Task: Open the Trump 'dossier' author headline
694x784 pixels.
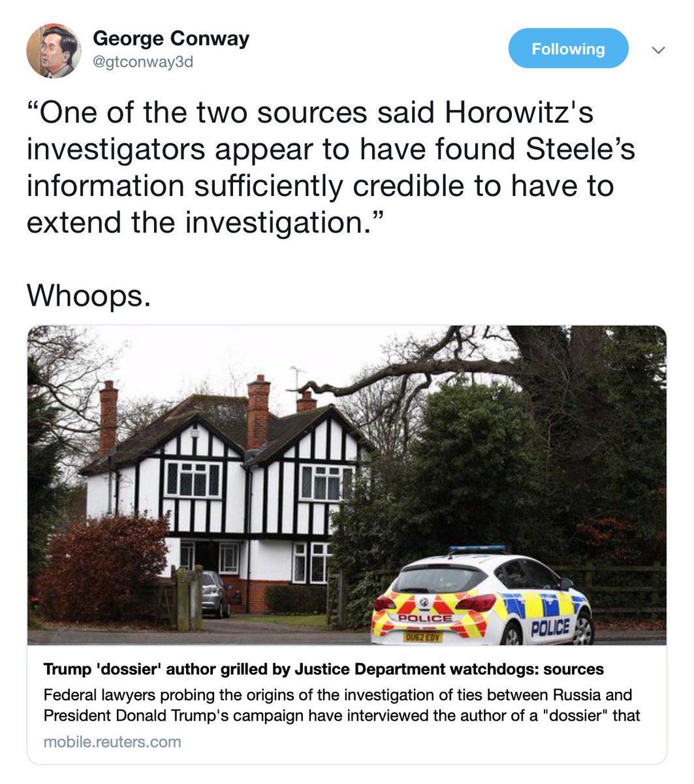Action: 323,669
